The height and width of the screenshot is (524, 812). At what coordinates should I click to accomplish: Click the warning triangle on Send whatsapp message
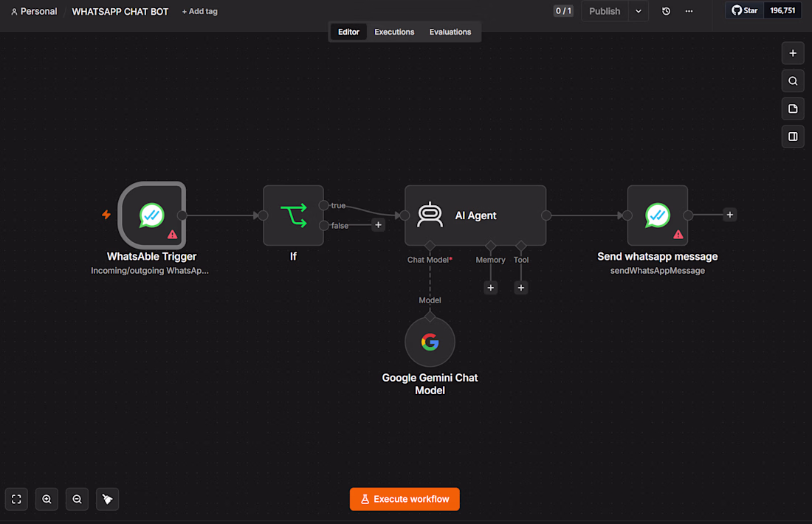click(678, 235)
